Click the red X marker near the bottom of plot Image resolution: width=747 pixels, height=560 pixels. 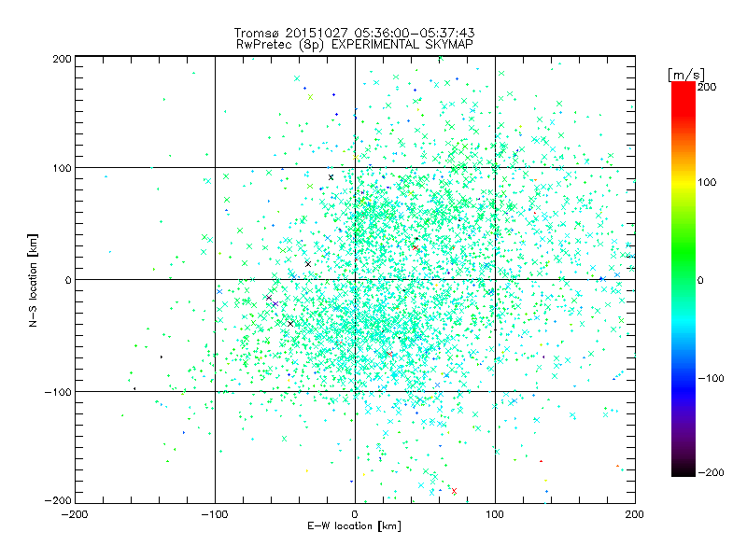pos(454,491)
